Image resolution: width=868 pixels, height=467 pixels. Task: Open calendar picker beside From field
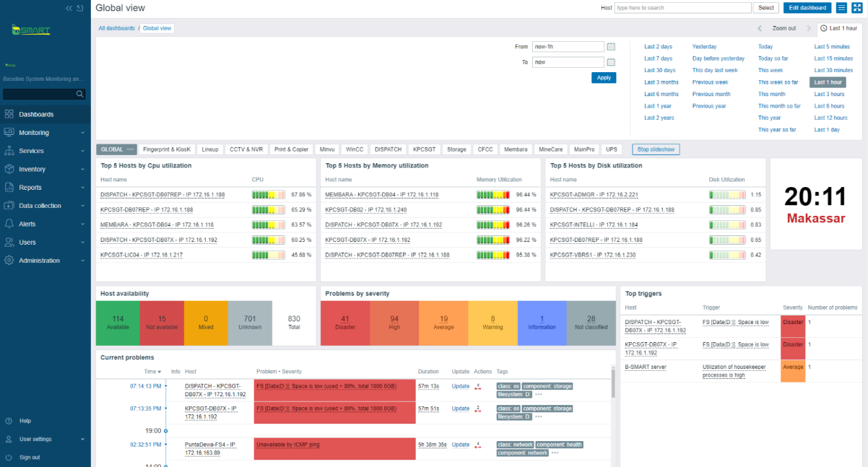tap(611, 46)
